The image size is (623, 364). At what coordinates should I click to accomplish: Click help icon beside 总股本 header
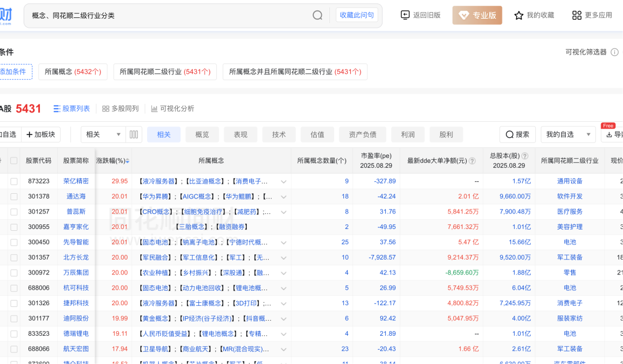(525, 156)
